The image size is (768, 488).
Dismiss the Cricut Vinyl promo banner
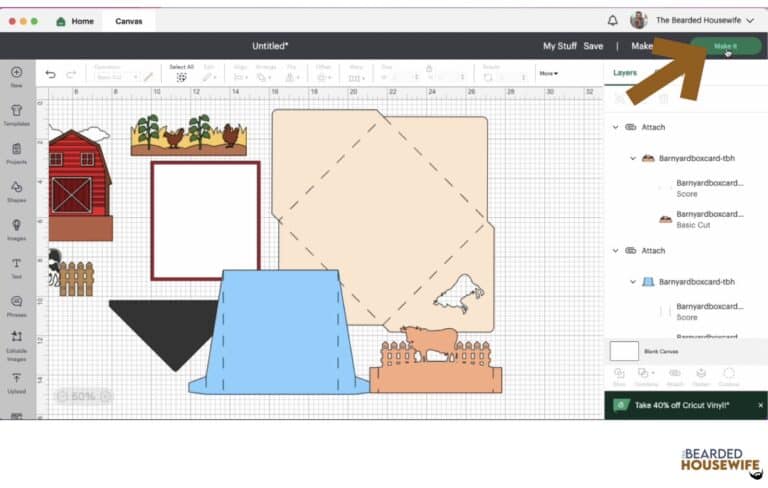point(760,405)
